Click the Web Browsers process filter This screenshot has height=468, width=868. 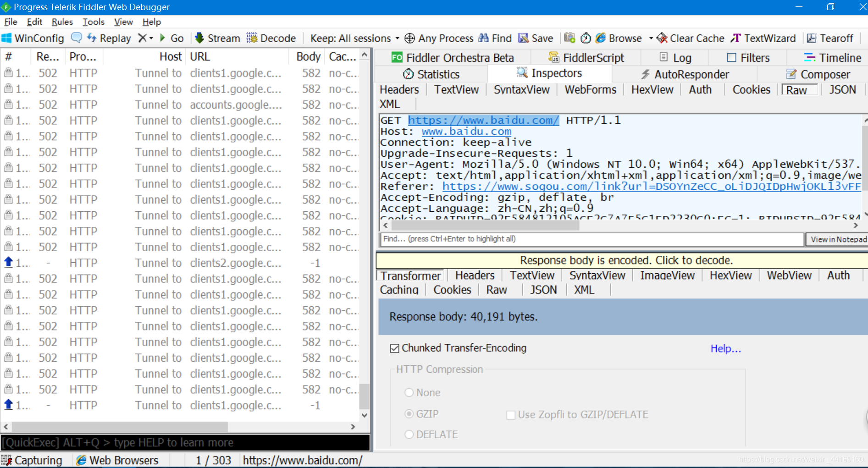click(x=118, y=460)
